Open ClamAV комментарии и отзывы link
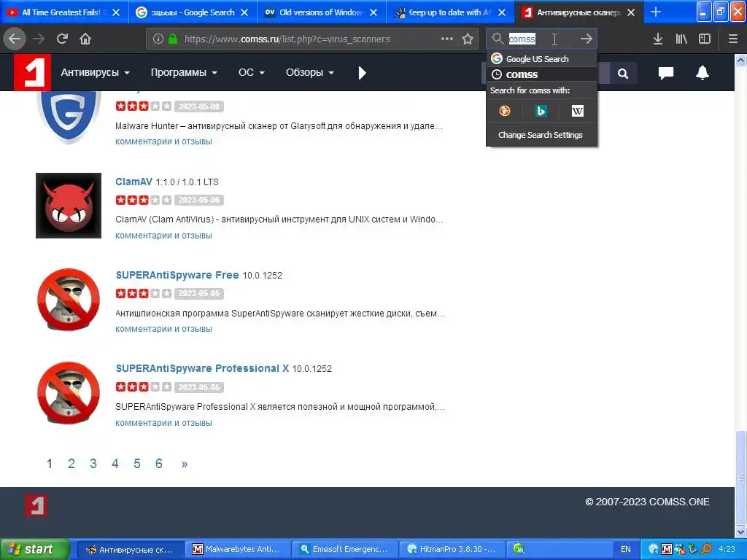Screen dimensions: 747x560 163,236
